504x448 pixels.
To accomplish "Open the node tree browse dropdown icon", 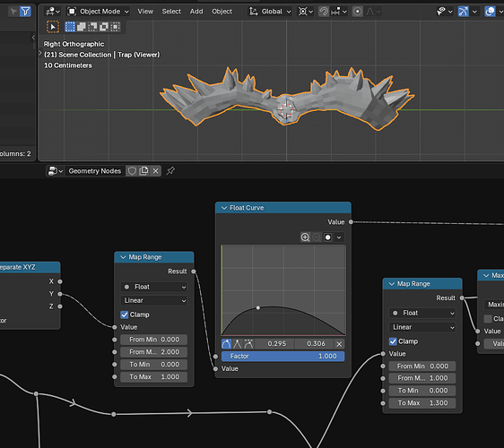I will click(x=55, y=171).
